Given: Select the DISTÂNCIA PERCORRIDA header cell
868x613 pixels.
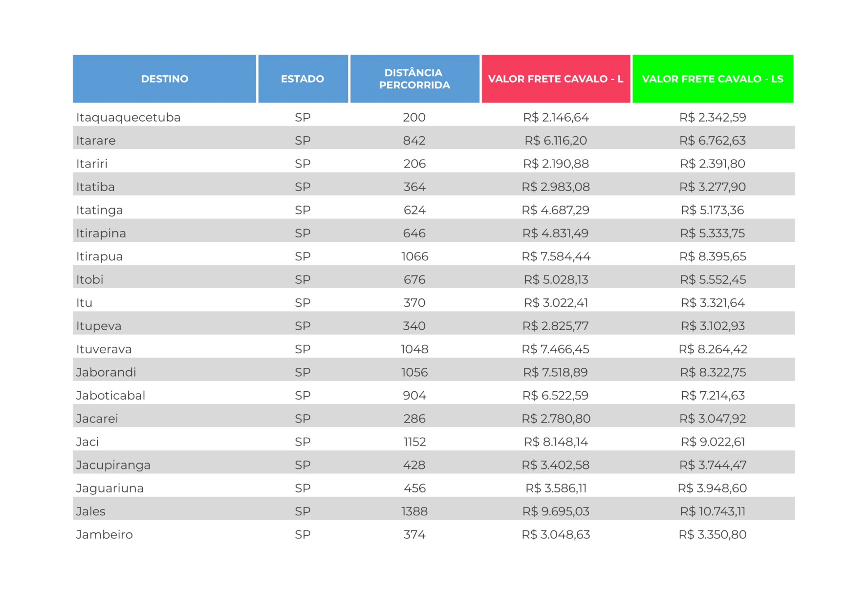Looking at the screenshot, I should [414, 79].
